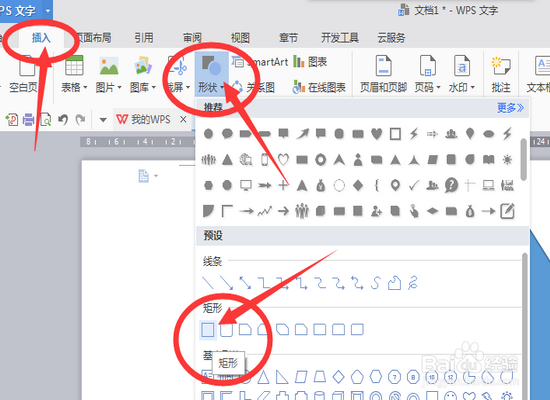
Task: Click the 图表 chart button
Action: tap(310, 62)
